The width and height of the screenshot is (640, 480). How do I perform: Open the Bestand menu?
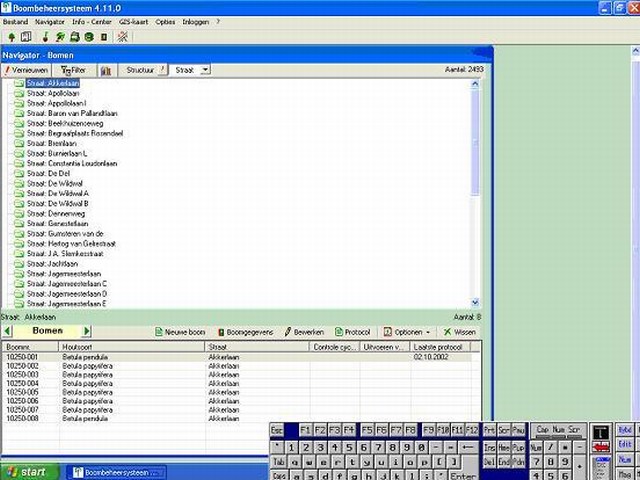pyautogui.click(x=16, y=22)
